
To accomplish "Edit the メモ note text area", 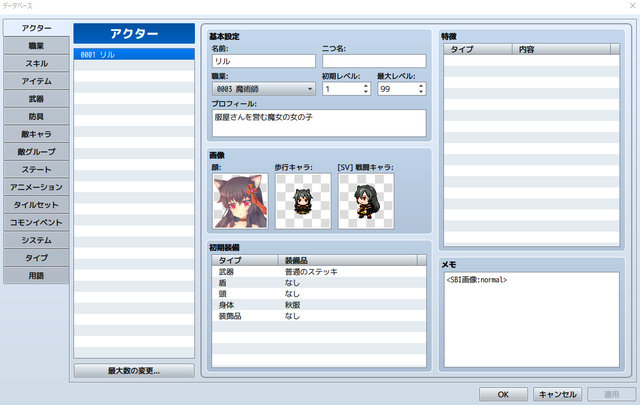I will click(531, 320).
